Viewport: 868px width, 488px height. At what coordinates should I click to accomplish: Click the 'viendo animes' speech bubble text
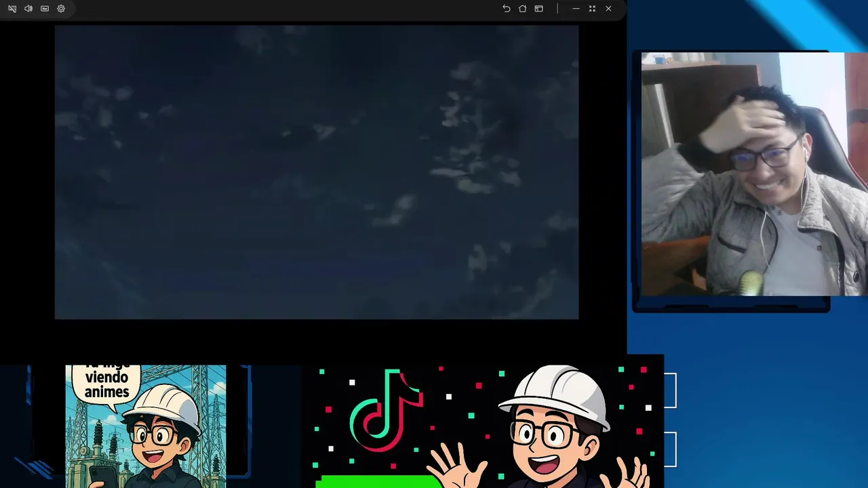tap(106, 384)
